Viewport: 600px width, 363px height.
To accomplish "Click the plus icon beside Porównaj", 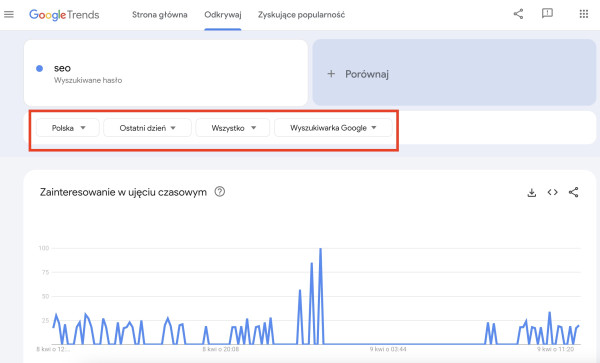I will tap(331, 74).
